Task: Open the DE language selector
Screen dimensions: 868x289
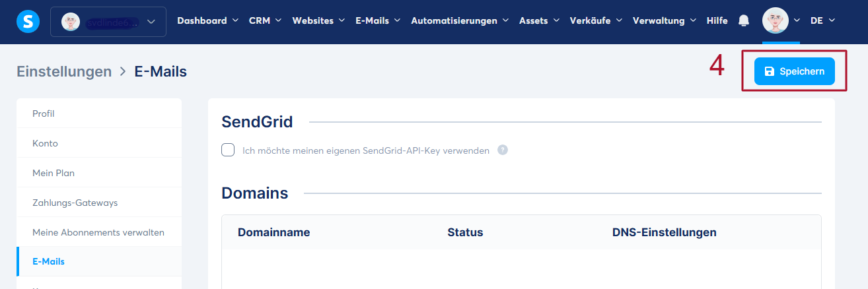Action: pyautogui.click(x=822, y=21)
